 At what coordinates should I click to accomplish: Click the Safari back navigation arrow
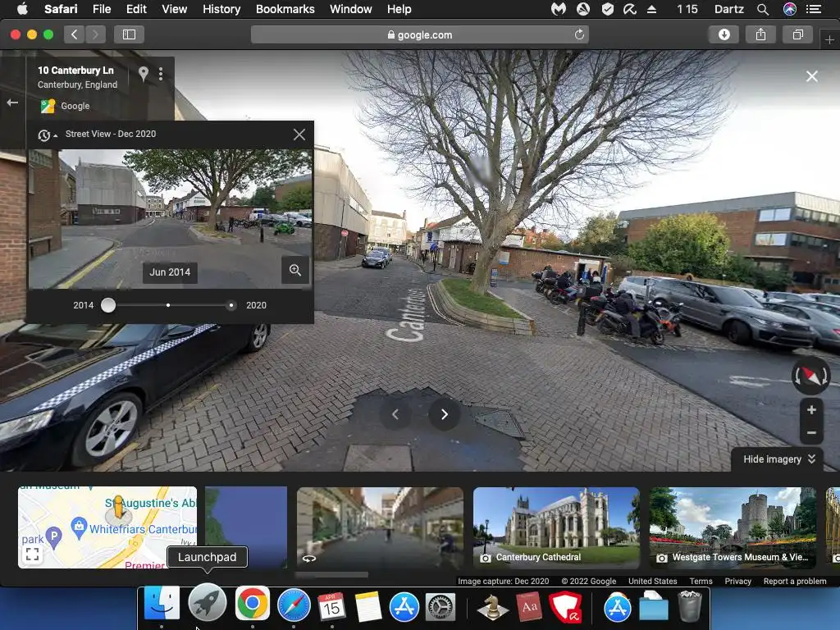[x=75, y=34]
